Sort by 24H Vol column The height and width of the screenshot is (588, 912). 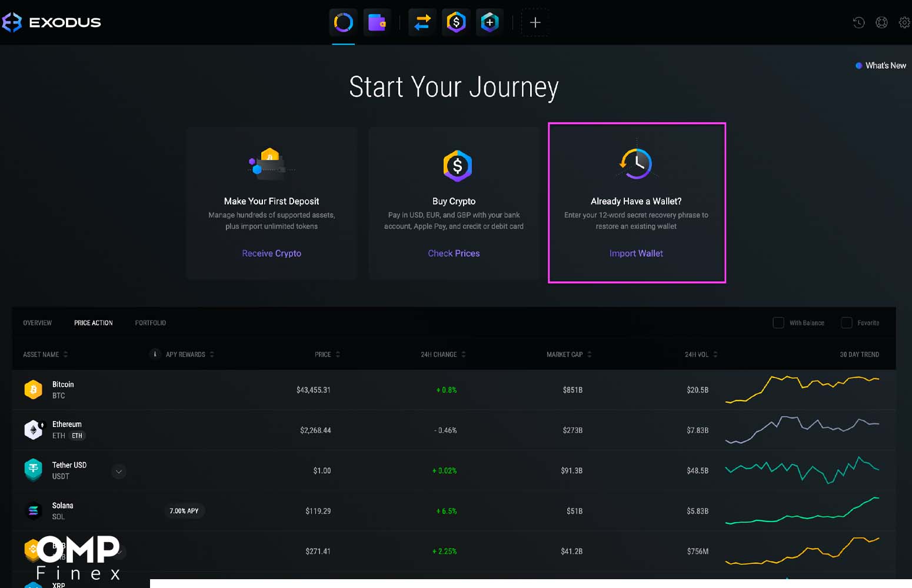[x=701, y=355]
